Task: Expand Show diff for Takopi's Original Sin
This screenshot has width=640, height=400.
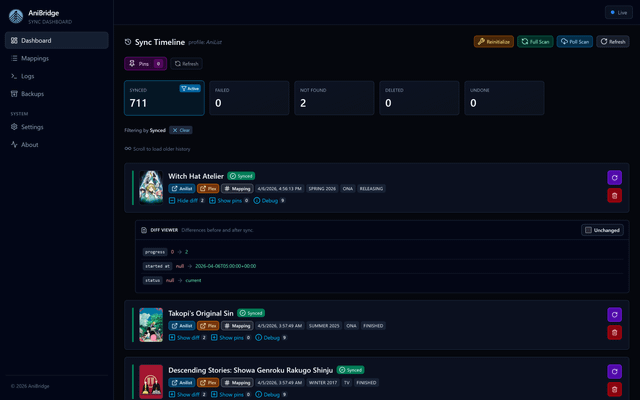Action: [186, 337]
